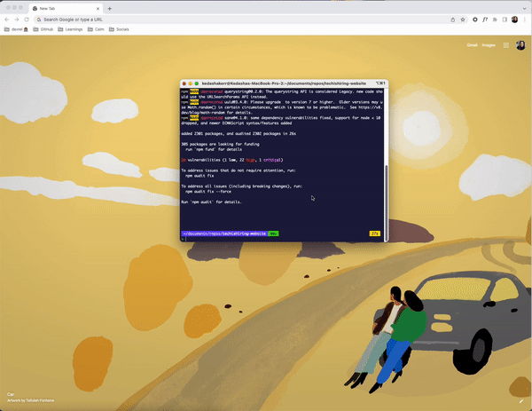Click the 'added 2381 packages' line
Viewport: 532px width, 411px height.
(x=239, y=134)
